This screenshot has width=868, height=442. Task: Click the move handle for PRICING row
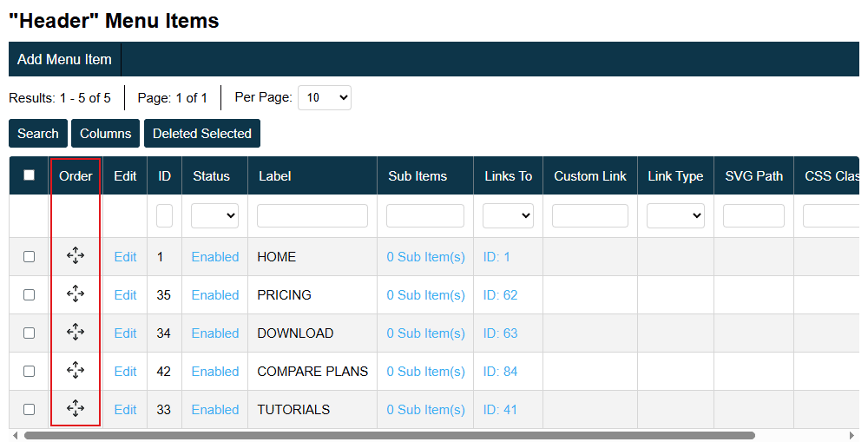click(x=76, y=294)
